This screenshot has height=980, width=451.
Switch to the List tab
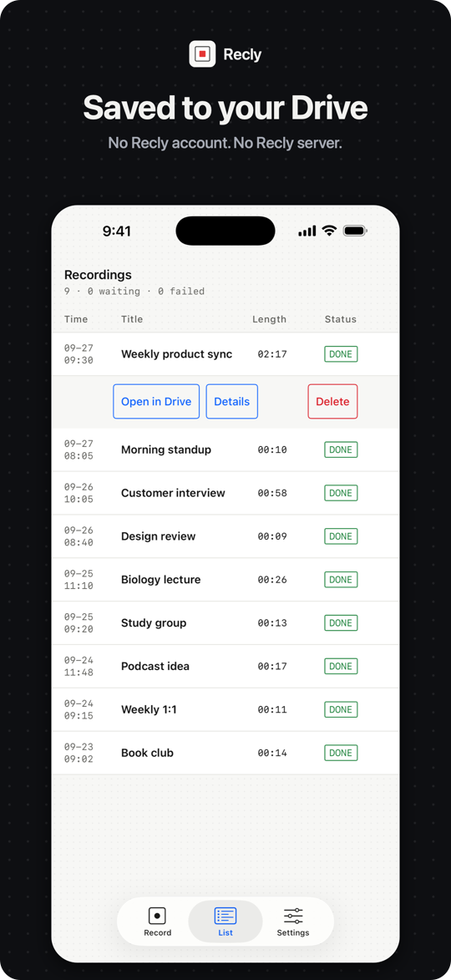coord(225,922)
